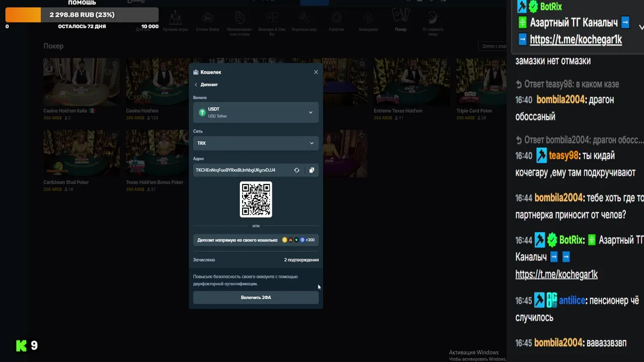Click the reply arrow on Ответ teasy98
This screenshot has width=644, height=362.
point(519,84)
